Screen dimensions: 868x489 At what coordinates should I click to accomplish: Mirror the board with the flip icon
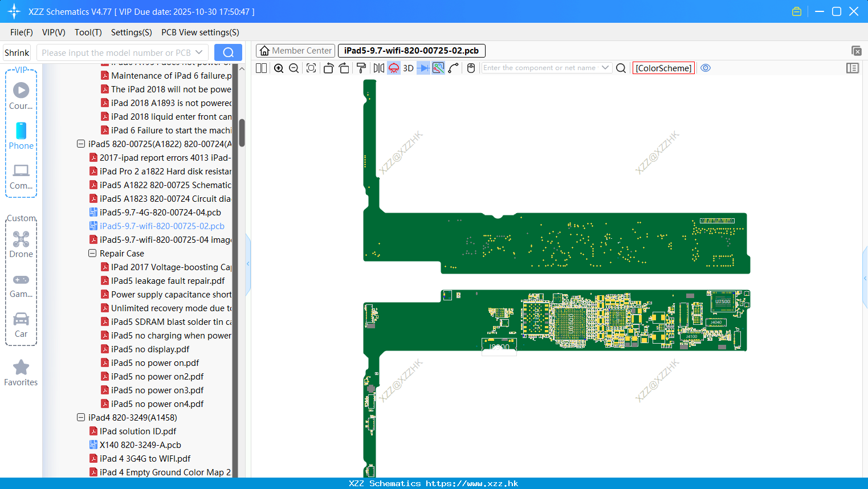(378, 68)
